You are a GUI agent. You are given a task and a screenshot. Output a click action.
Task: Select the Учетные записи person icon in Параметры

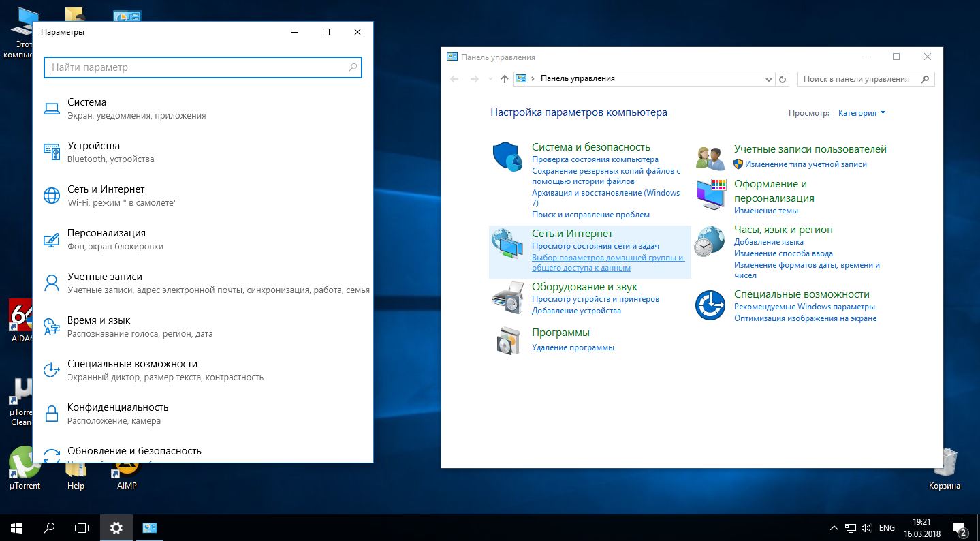(x=52, y=283)
